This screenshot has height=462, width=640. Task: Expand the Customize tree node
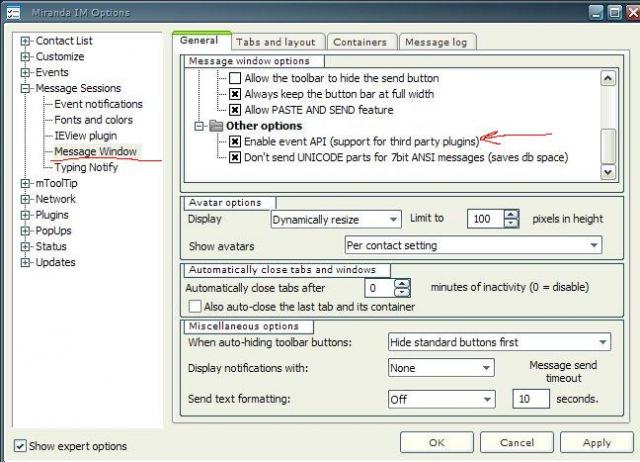tap(25, 57)
